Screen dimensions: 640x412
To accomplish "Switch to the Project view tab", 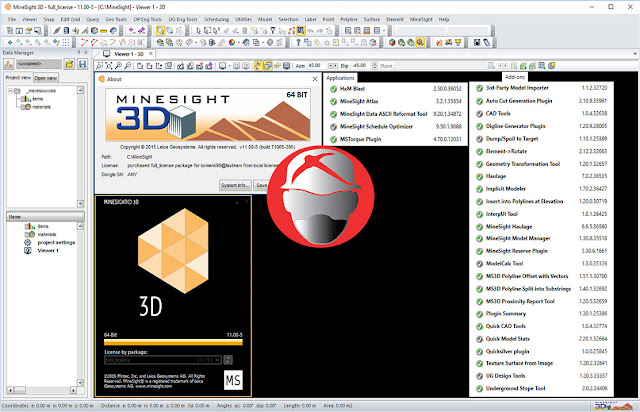I will (18, 78).
